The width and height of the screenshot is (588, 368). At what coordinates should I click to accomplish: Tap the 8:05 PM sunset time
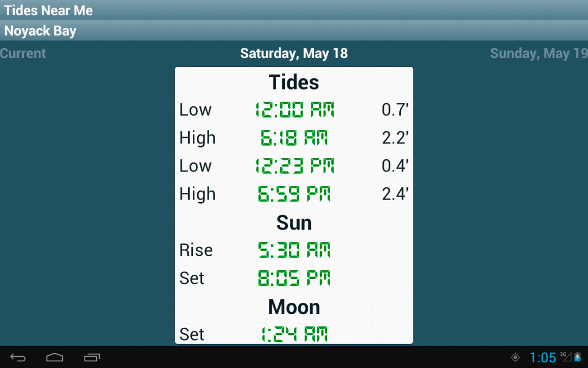pos(295,278)
